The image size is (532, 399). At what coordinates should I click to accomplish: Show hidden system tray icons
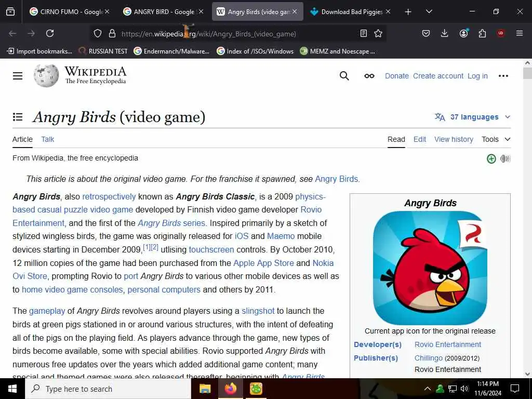pos(428,389)
